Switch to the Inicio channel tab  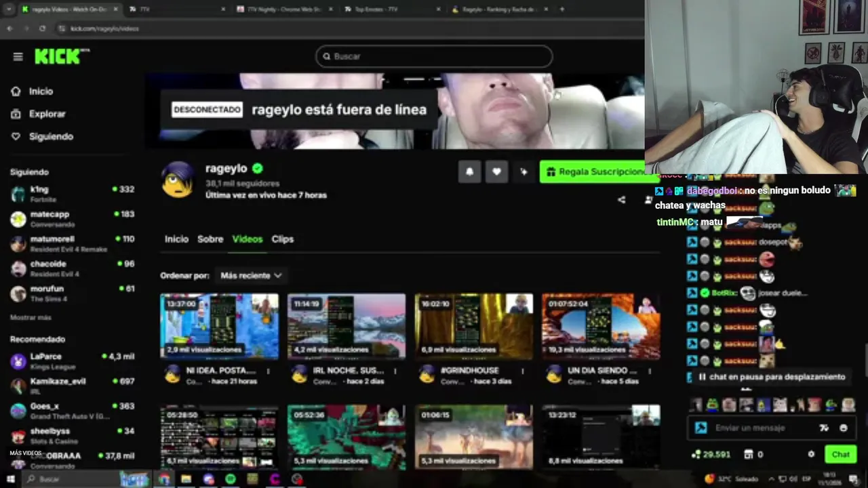click(176, 239)
